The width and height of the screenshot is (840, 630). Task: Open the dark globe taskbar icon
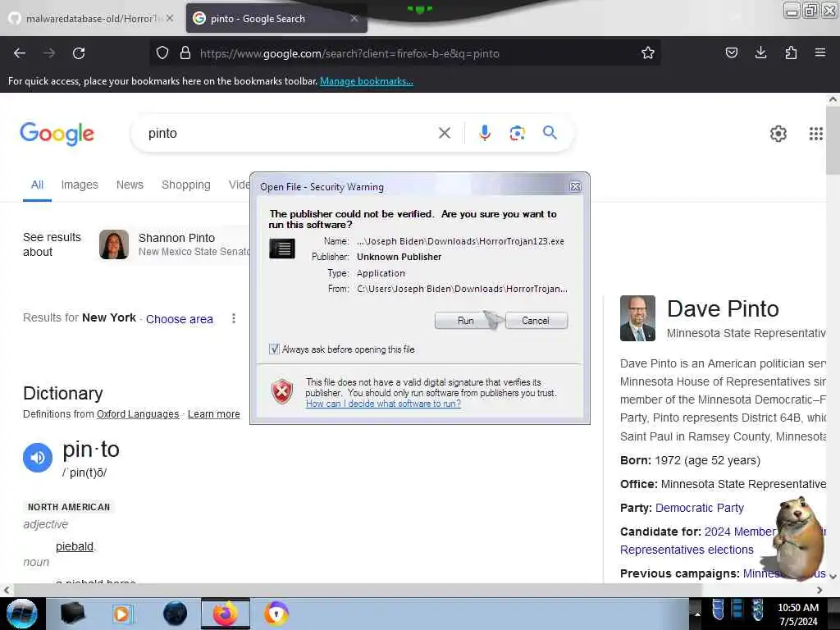click(x=175, y=614)
